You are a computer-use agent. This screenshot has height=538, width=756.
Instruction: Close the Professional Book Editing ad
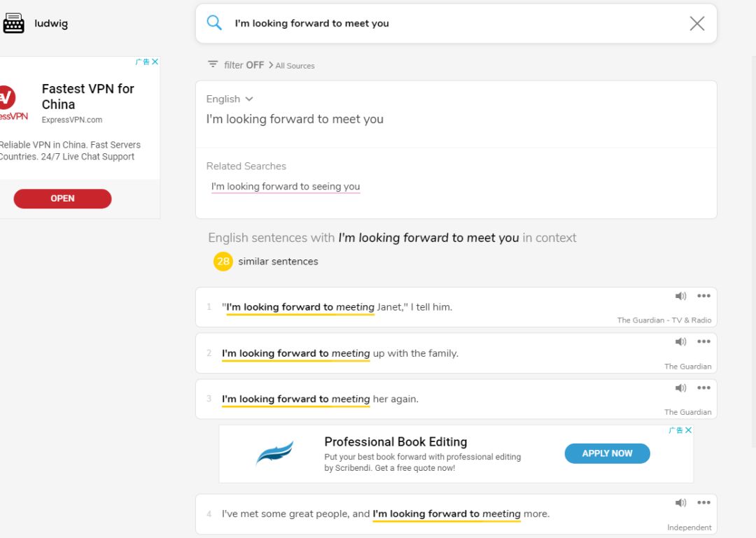tap(688, 430)
